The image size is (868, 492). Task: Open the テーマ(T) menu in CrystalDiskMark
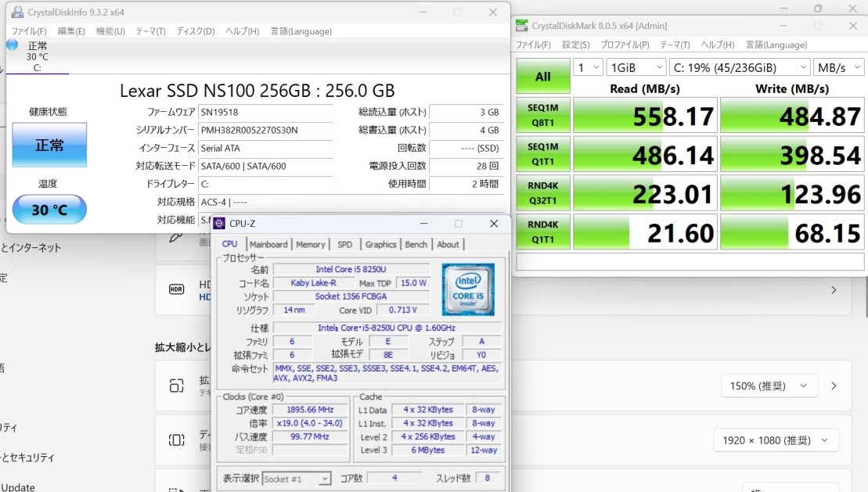[675, 45]
